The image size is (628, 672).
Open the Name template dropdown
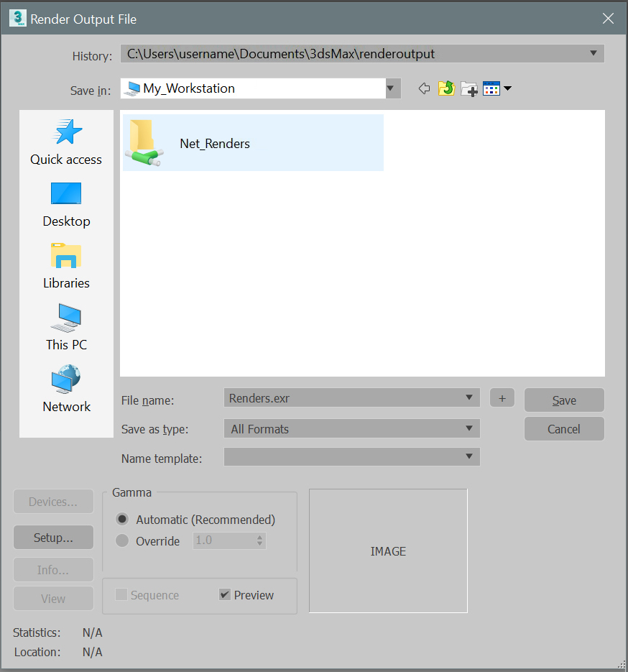pyautogui.click(x=471, y=456)
